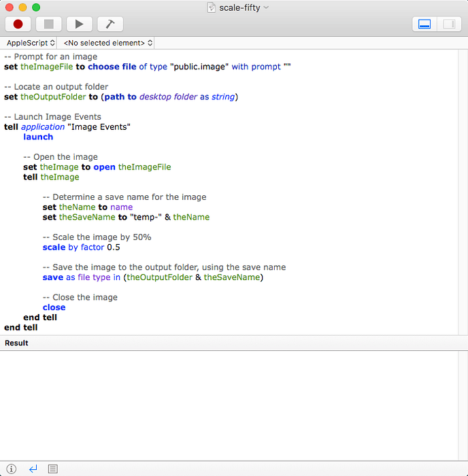Screen dimensions: 468x476
Task: Open the AppleScript language dropdown
Action: pos(31,43)
